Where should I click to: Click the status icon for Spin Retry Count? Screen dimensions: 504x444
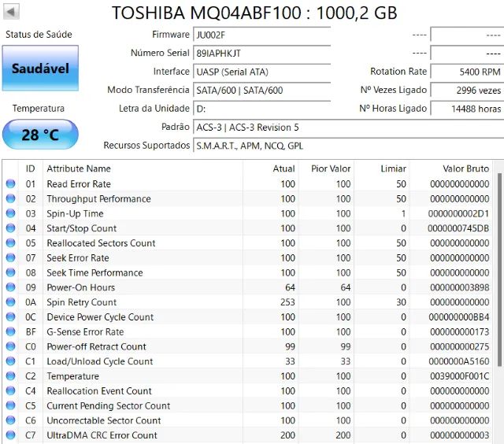10,302
